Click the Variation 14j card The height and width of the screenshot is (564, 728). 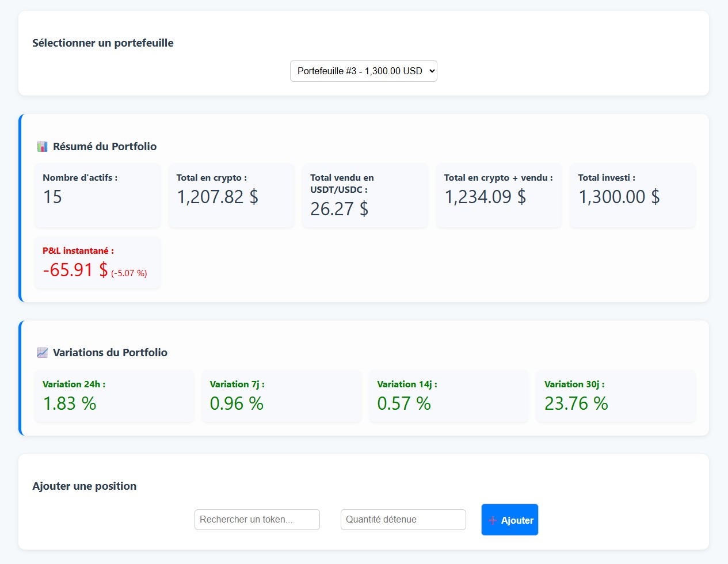[x=448, y=396]
